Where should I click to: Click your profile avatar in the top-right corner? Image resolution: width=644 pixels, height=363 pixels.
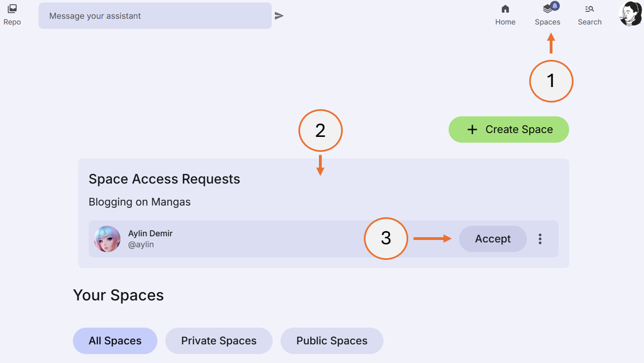coord(630,14)
